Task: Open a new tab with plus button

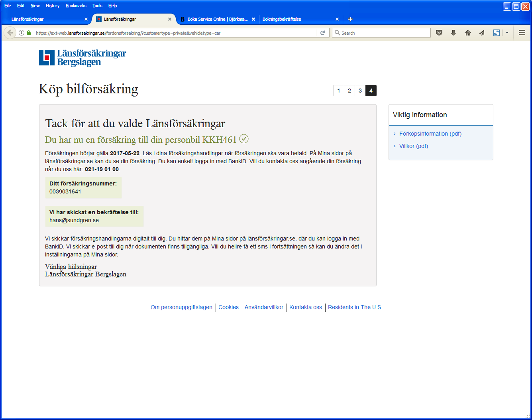Action: click(x=350, y=19)
